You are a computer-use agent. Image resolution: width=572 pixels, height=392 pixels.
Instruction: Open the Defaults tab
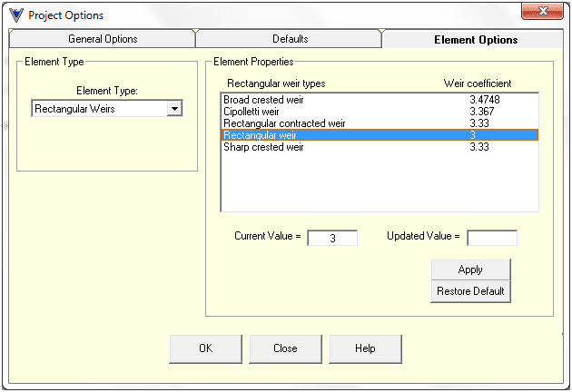pos(290,39)
